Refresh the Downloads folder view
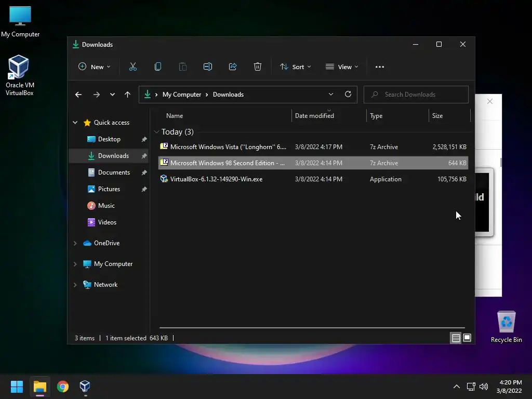 [348, 95]
